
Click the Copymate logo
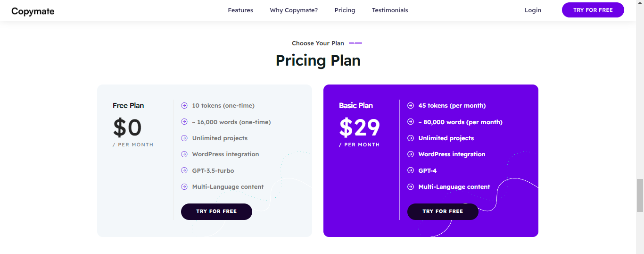(x=33, y=11)
